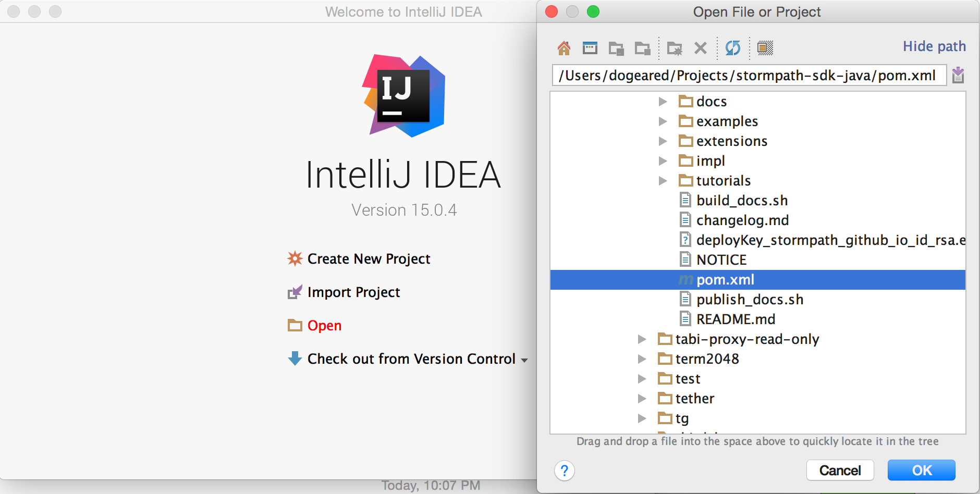Confirm with the OK button
Viewport: 980px width, 494px height.
coord(922,471)
